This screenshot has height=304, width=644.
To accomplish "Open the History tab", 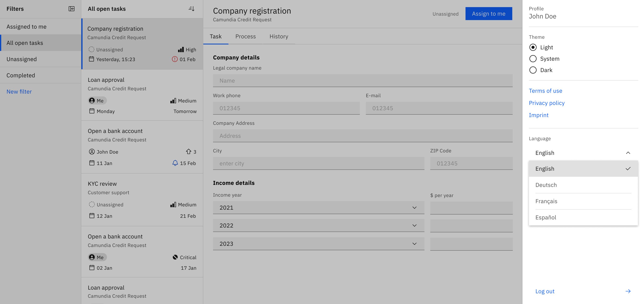I will point(279,37).
